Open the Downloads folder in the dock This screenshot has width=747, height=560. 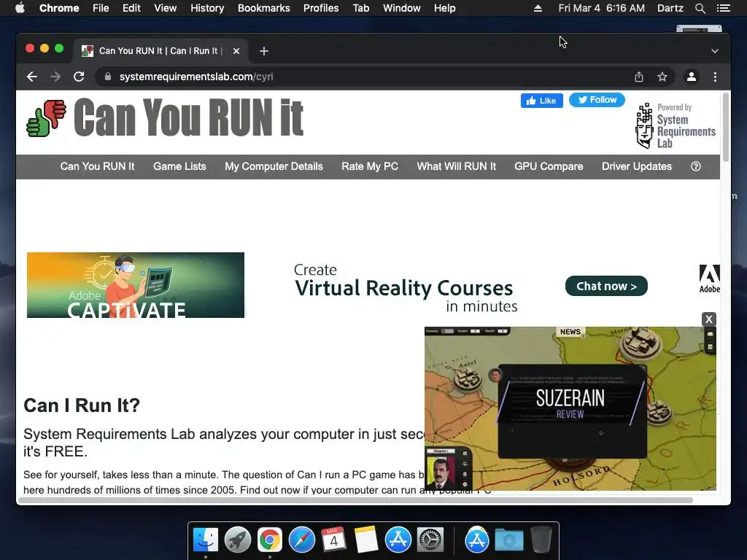click(x=508, y=540)
